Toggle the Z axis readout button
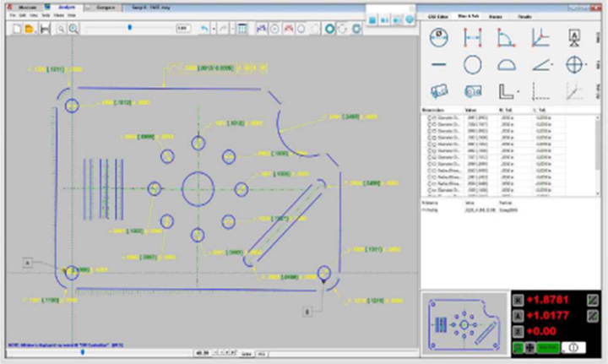This screenshot has width=608, height=364. [518, 331]
